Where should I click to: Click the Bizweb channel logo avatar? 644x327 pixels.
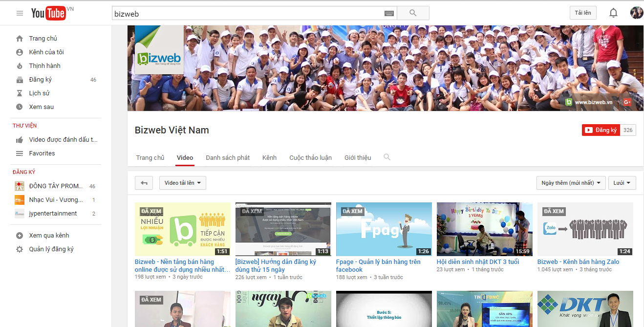(159, 50)
